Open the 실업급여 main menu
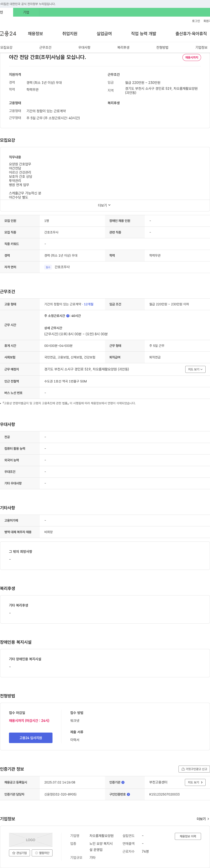This screenshot has height=868, width=210. (x=104, y=34)
